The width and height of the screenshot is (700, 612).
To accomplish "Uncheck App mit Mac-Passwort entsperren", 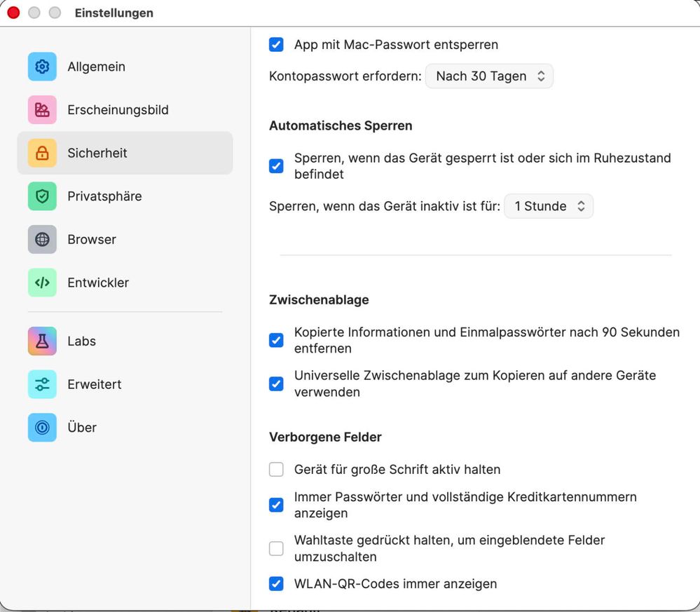I will pos(276,45).
